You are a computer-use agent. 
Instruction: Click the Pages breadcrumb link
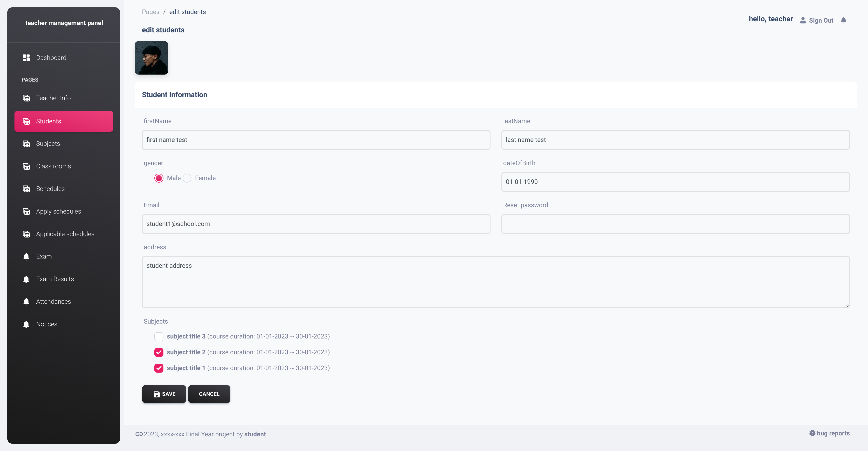tap(150, 12)
